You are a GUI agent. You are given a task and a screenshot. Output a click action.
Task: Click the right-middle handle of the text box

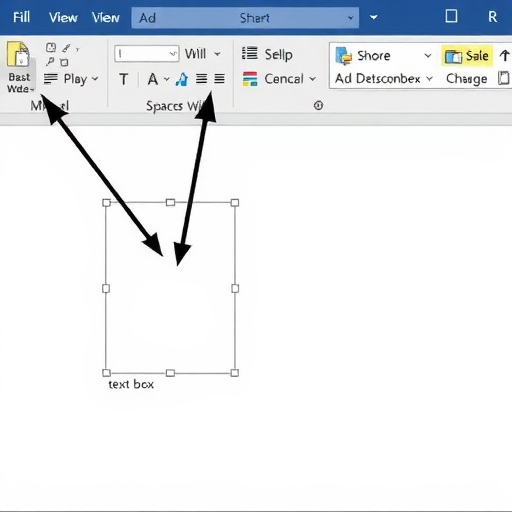click(x=235, y=288)
